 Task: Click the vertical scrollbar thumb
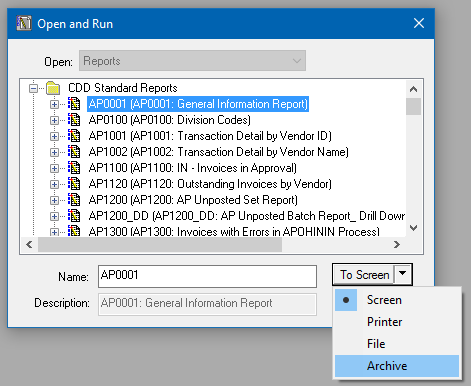coord(413,106)
